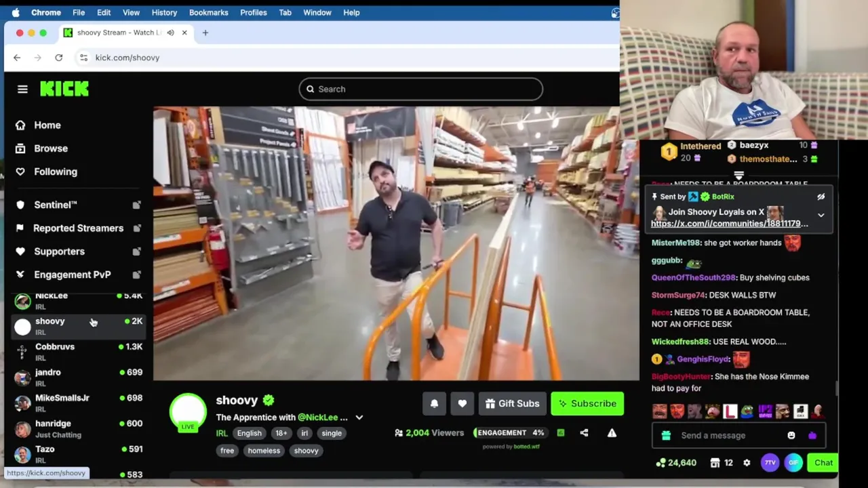Open the Chrome menu in menu bar
The image size is (868, 488).
(46, 12)
